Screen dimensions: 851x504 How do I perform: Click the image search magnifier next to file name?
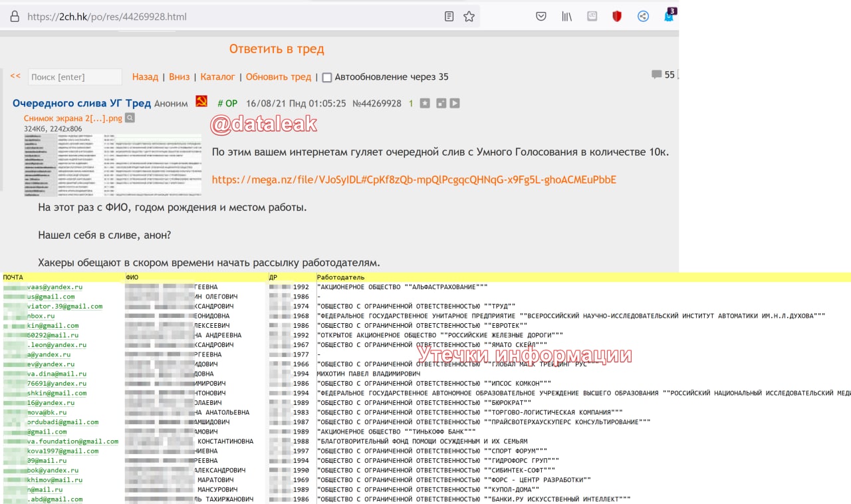130,118
